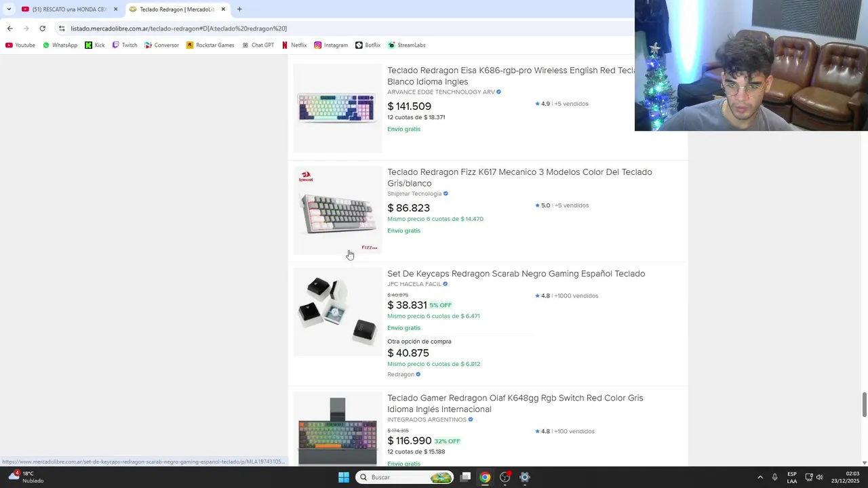Click price $ 38.831
Viewport: 868px width, 488px height.
click(x=407, y=305)
